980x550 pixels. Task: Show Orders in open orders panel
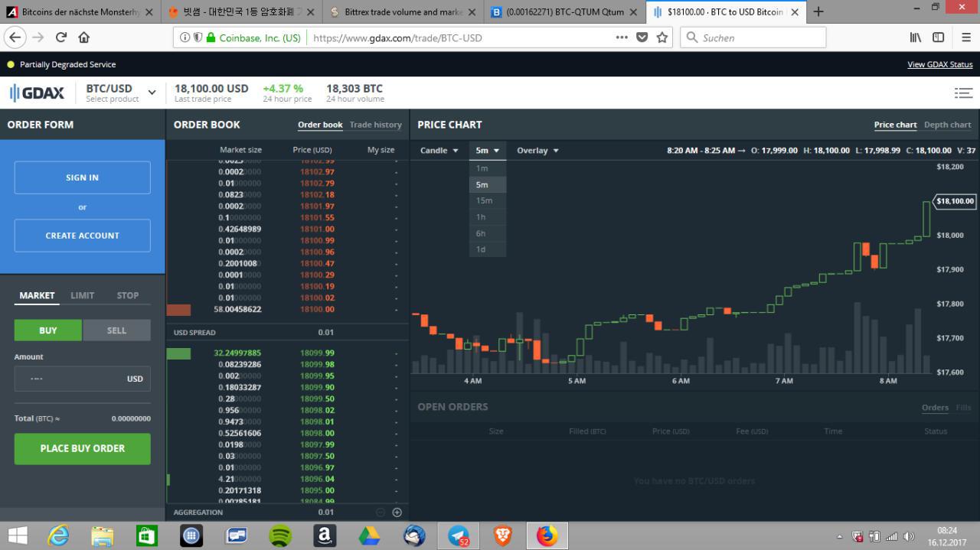[x=935, y=408]
